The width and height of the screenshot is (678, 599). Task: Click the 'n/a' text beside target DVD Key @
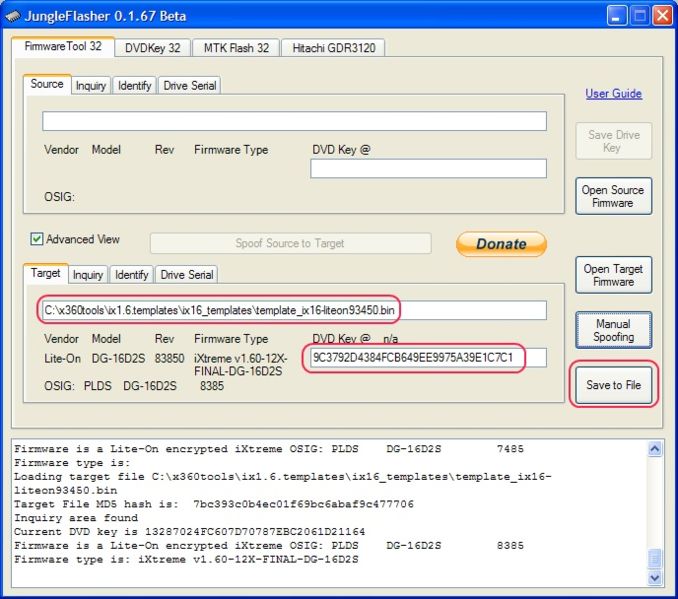(x=390, y=339)
